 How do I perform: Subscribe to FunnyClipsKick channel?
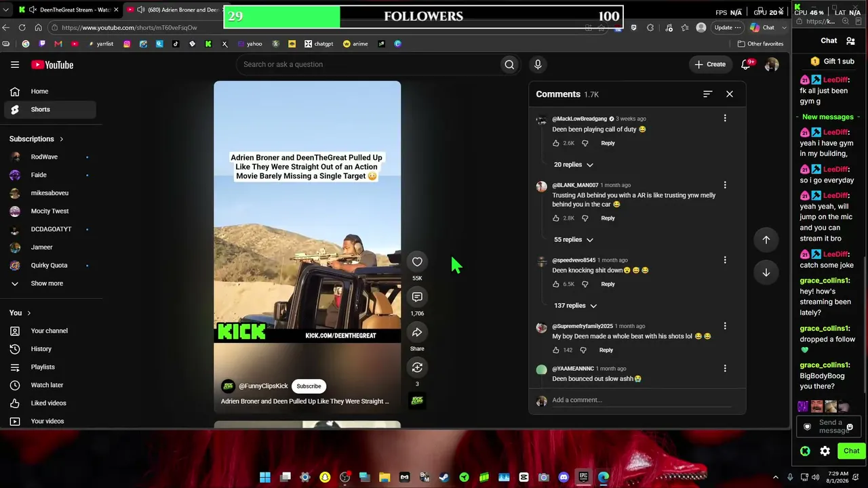309,386
